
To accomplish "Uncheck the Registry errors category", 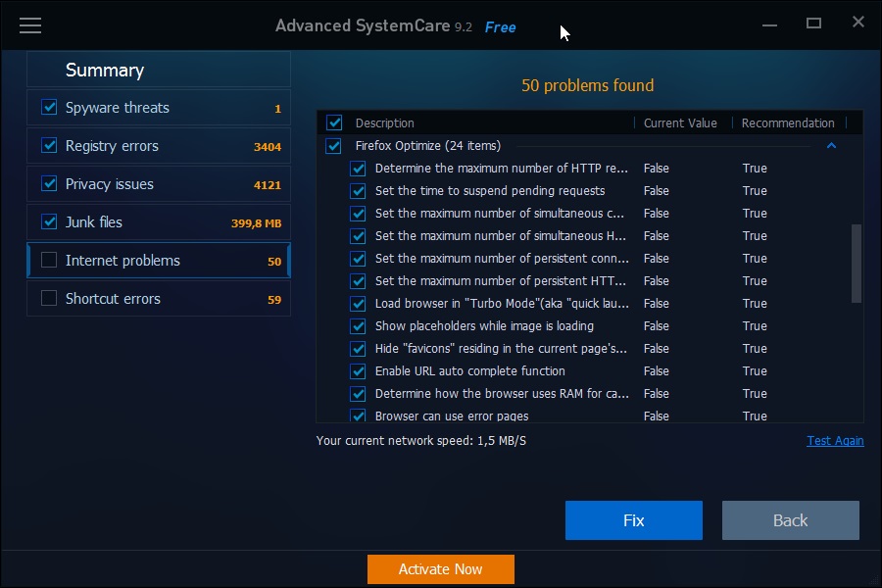I will pyautogui.click(x=48, y=145).
